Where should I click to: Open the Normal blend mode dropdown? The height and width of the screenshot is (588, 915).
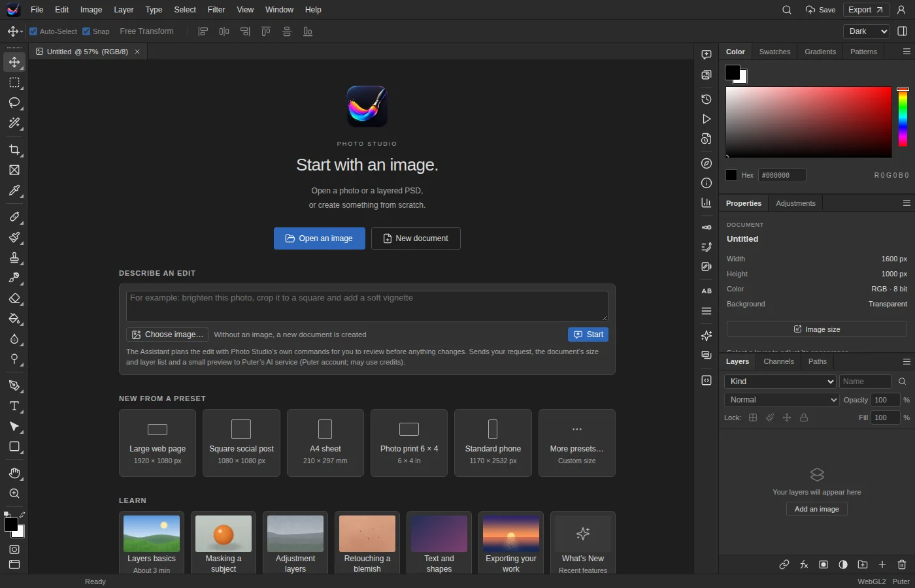[782, 400]
